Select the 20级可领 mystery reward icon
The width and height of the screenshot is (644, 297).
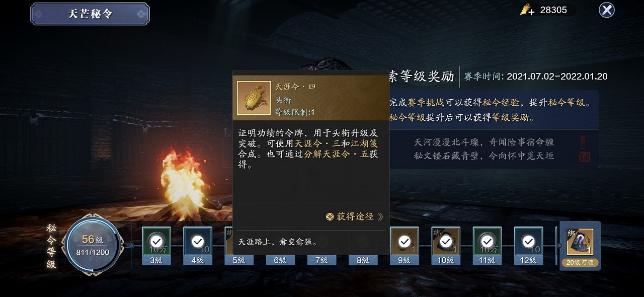580,242
